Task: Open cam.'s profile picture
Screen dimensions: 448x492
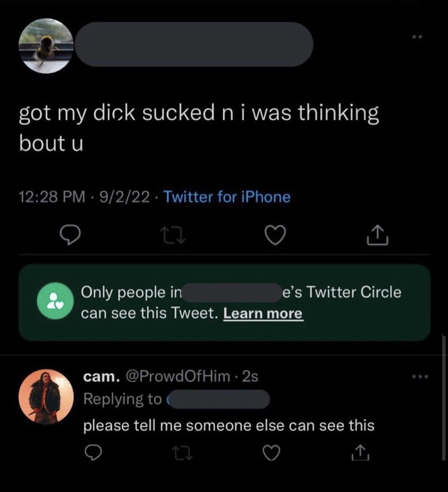Action: click(x=46, y=397)
